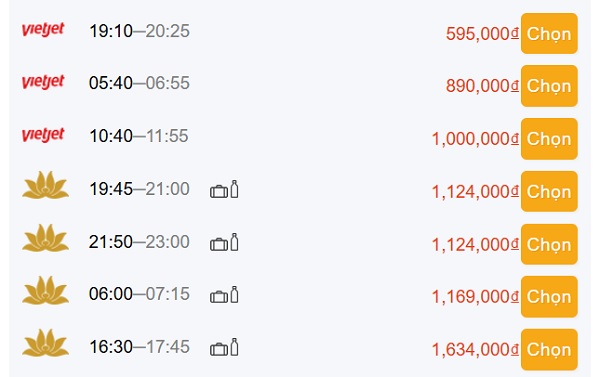This screenshot has height=377, width=600.
Task: Choose the 1,634,000đ flight with Chọn
Action: [549, 349]
